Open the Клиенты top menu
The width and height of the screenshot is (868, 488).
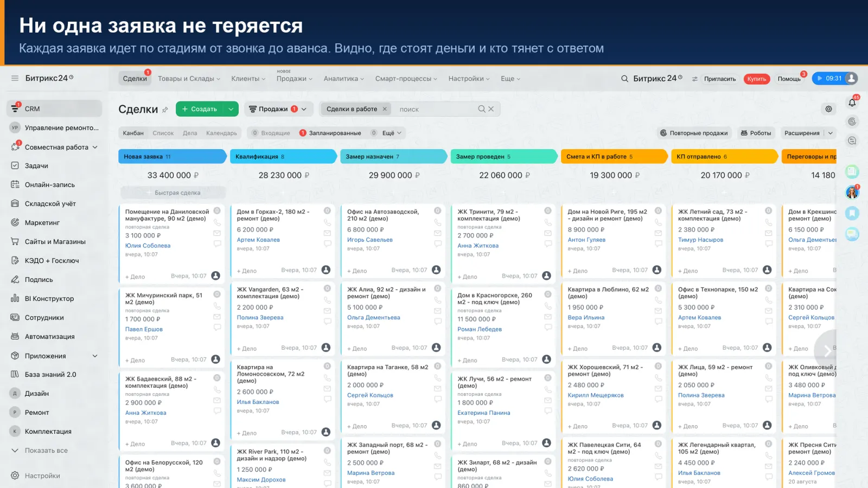tap(248, 79)
